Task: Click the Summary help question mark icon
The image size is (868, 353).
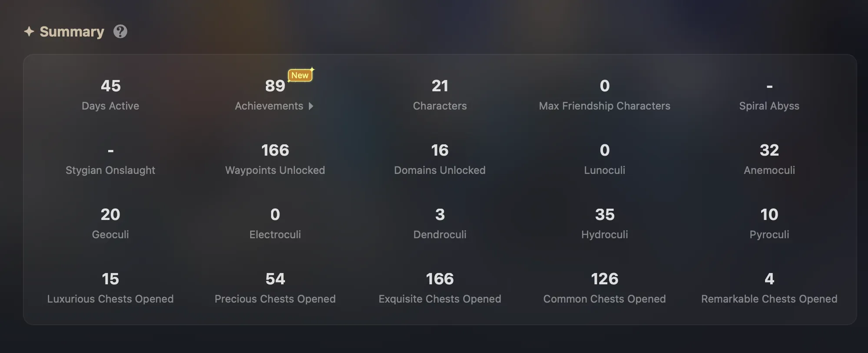Action: pyautogui.click(x=120, y=32)
